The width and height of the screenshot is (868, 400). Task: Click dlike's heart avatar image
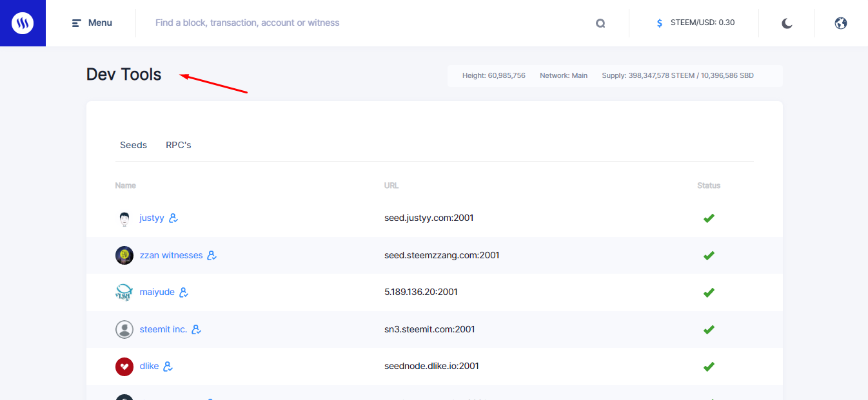[x=124, y=367]
